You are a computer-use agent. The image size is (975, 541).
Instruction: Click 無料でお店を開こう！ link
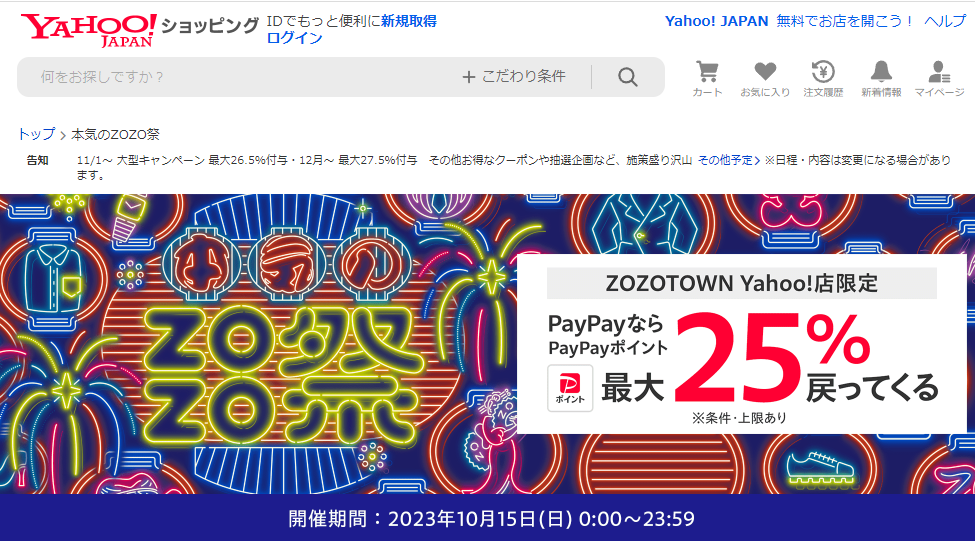(845, 21)
